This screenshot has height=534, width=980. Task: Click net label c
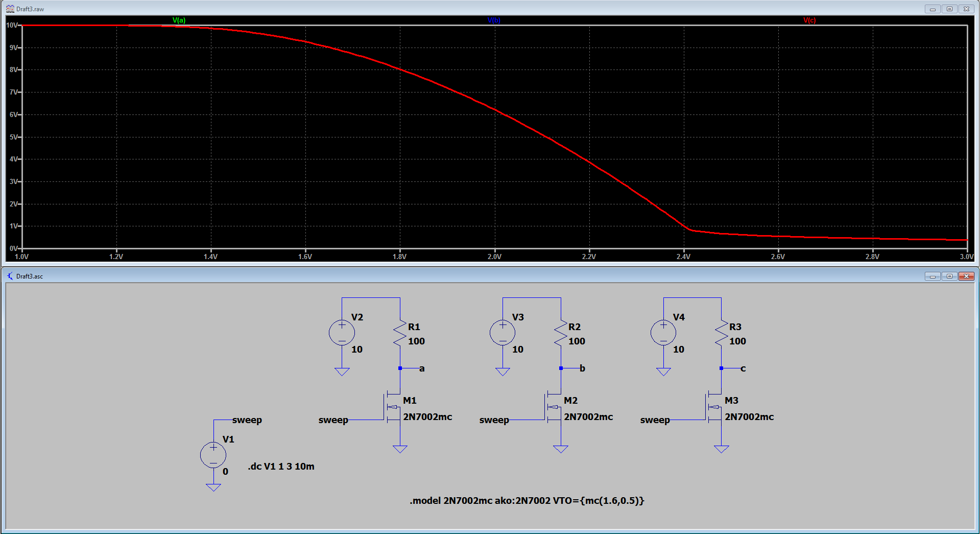(743, 368)
